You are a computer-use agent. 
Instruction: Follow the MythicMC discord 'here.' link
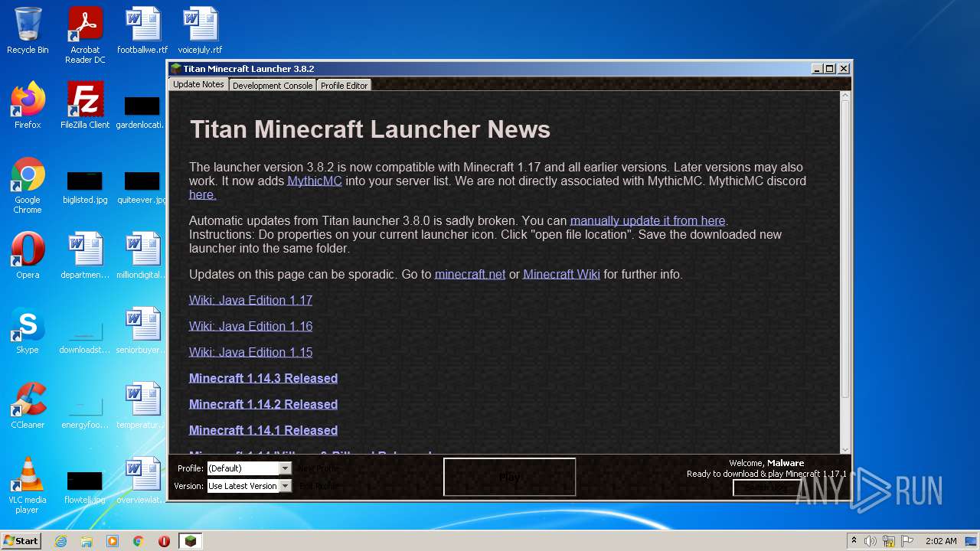(x=203, y=195)
